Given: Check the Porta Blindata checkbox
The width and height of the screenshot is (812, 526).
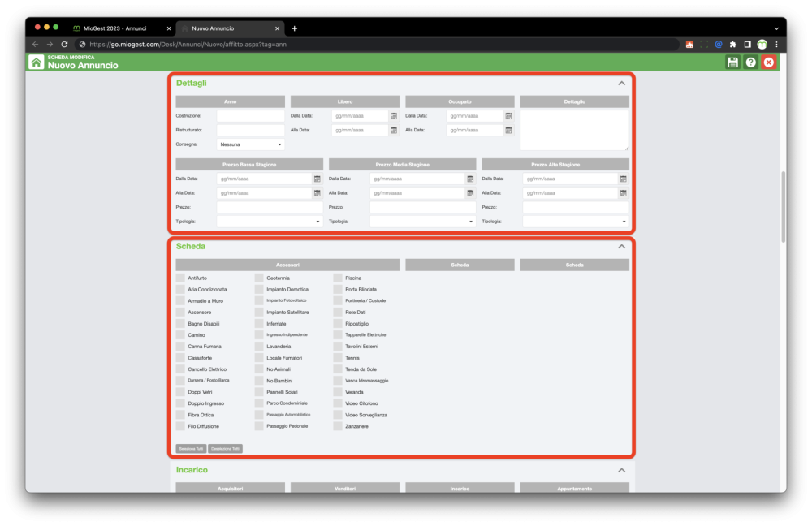Looking at the screenshot, I should tap(338, 290).
